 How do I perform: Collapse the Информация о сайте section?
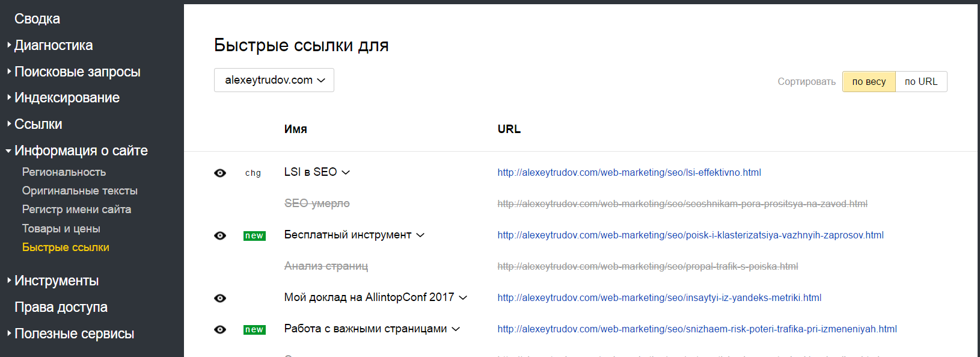[81, 151]
